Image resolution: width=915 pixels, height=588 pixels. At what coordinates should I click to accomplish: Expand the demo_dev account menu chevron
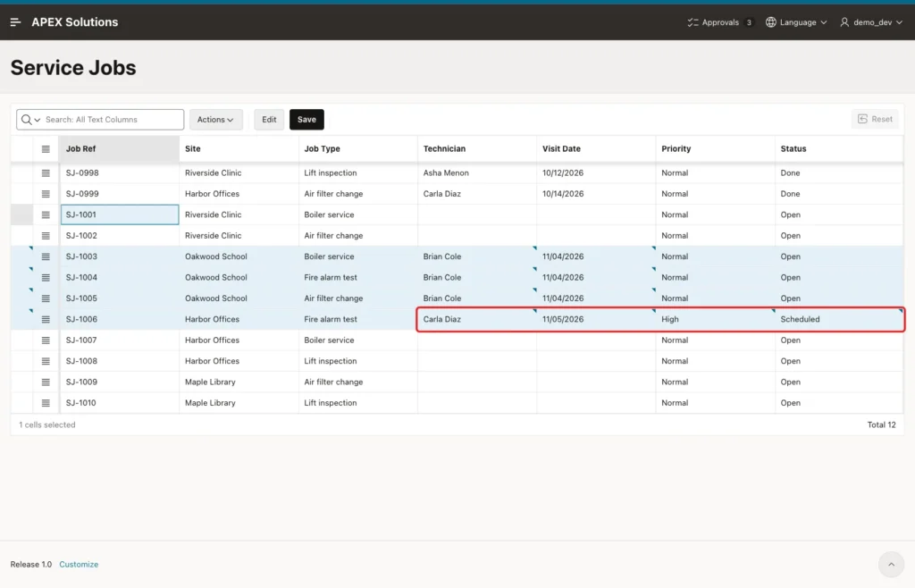[899, 22]
